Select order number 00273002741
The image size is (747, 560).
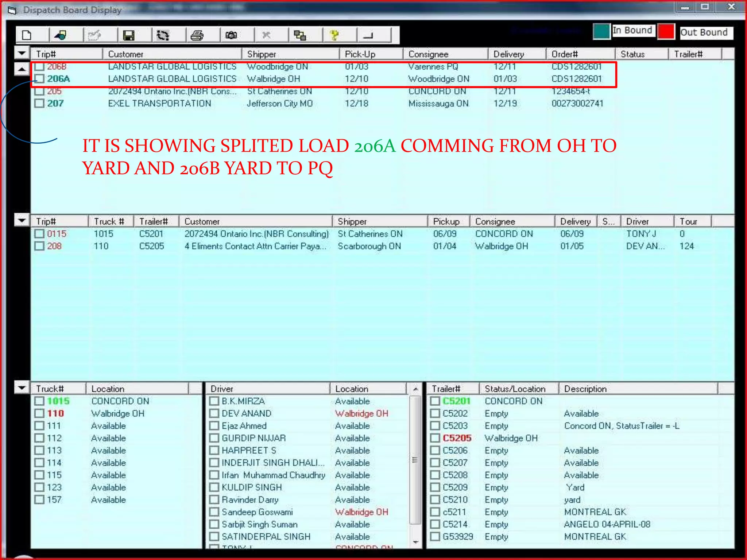coord(577,104)
